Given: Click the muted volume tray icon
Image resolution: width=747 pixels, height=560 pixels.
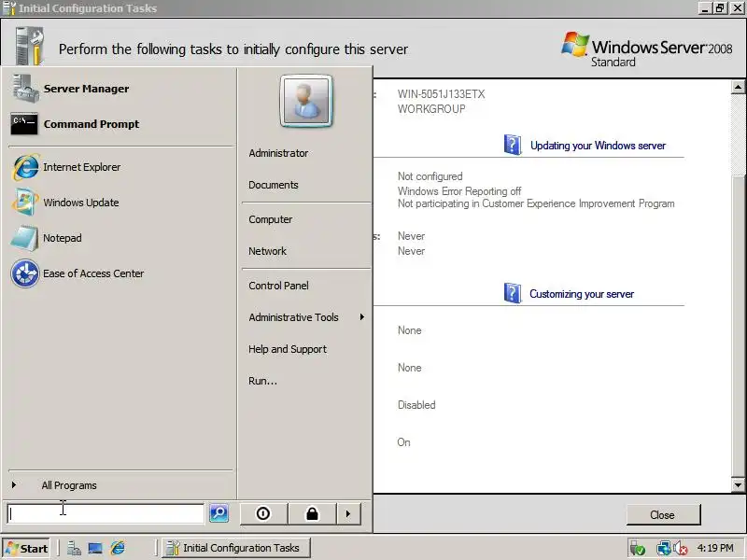Looking at the screenshot, I should pos(680,549).
